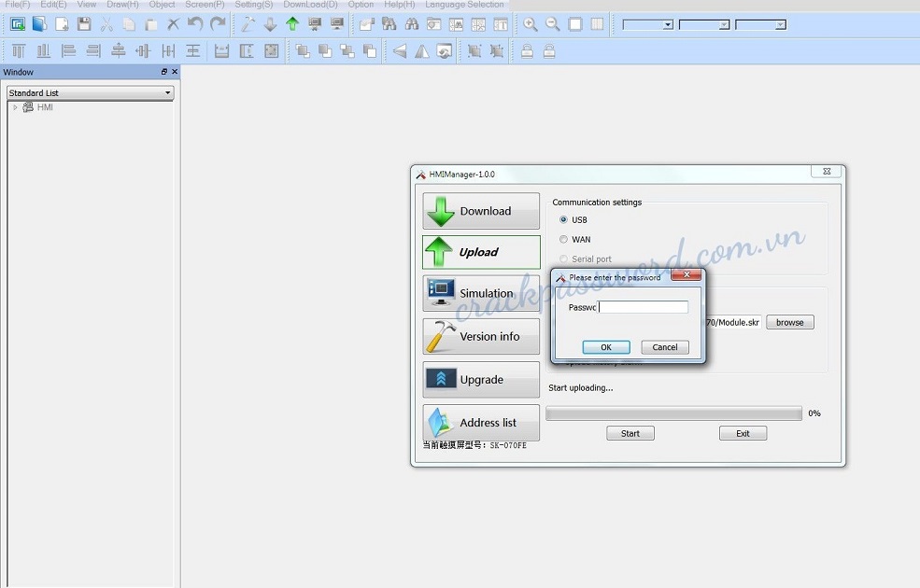Viewport: 920px width, 588px height.
Task: Open the first empty toolbar combo box
Action: pyautogui.click(x=648, y=24)
